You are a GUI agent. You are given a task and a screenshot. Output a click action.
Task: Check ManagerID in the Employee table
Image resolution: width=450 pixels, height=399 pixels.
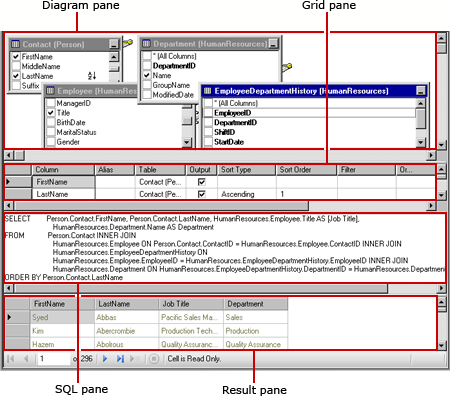tap(51, 103)
